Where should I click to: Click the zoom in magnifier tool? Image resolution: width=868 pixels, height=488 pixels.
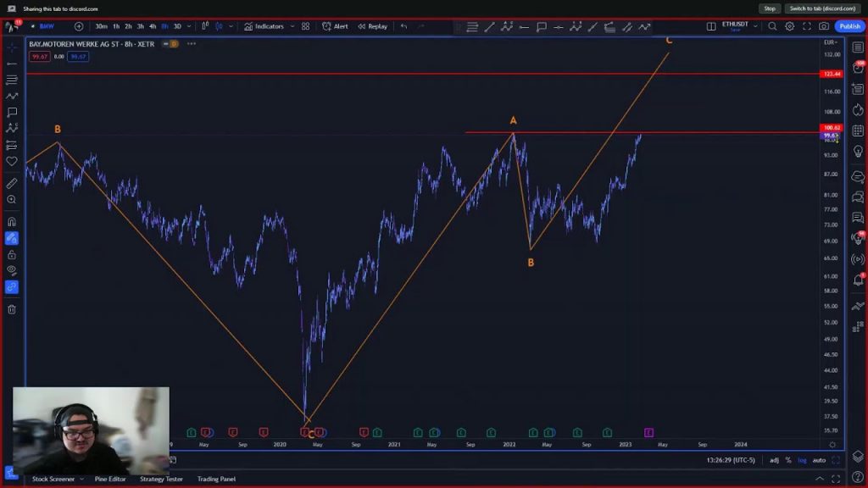coord(12,200)
